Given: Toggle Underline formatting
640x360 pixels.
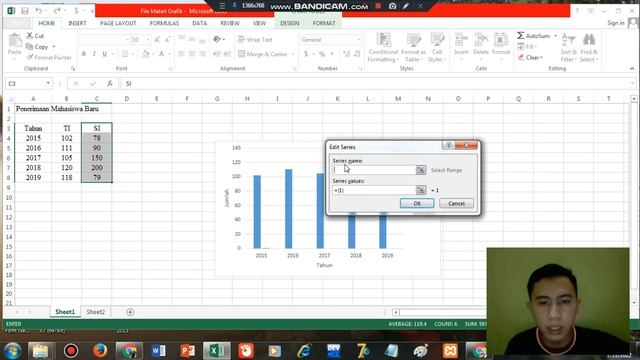Looking at the screenshot, I should 104,54.
